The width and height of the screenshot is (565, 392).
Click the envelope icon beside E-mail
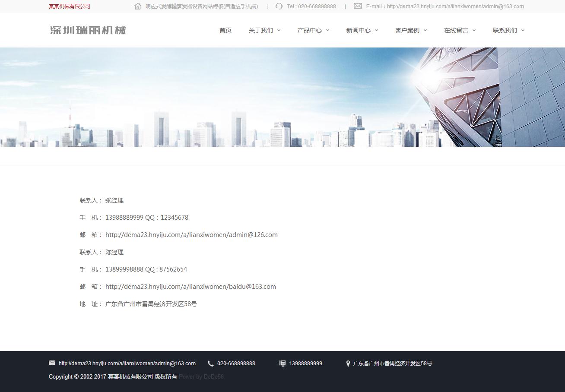tap(358, 6)
